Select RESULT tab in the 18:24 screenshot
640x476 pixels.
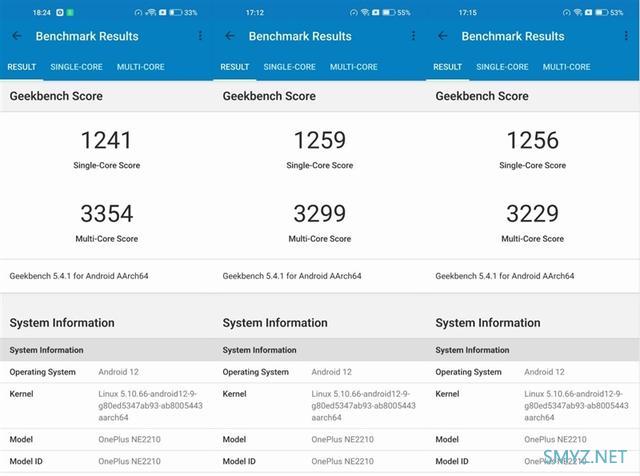(22, 67)
